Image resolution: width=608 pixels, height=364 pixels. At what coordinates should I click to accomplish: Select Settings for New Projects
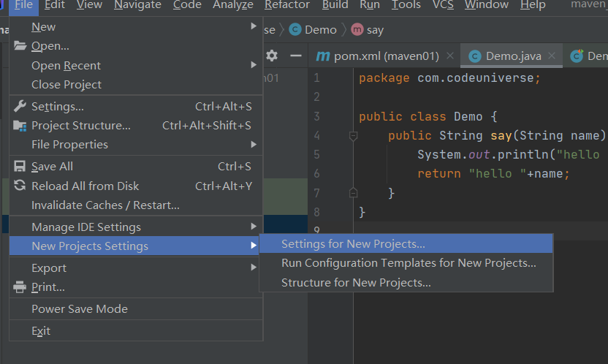353,244
